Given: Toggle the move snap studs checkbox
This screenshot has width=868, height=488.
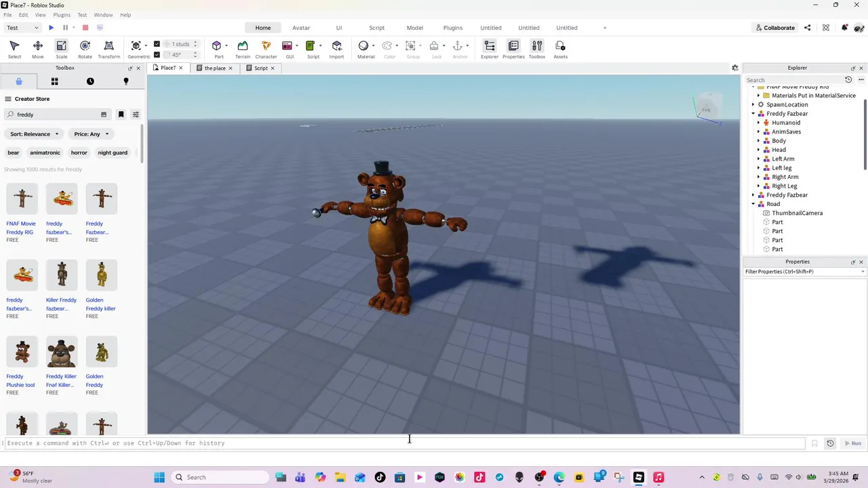Looking at the screenshot, I should tap(157, 44).
